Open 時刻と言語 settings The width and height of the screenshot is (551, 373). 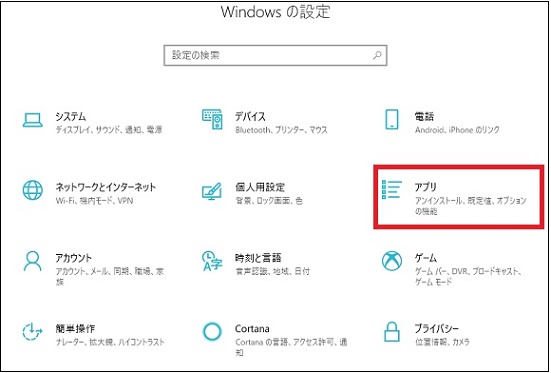pyautogui.click(x=258, y=258)
